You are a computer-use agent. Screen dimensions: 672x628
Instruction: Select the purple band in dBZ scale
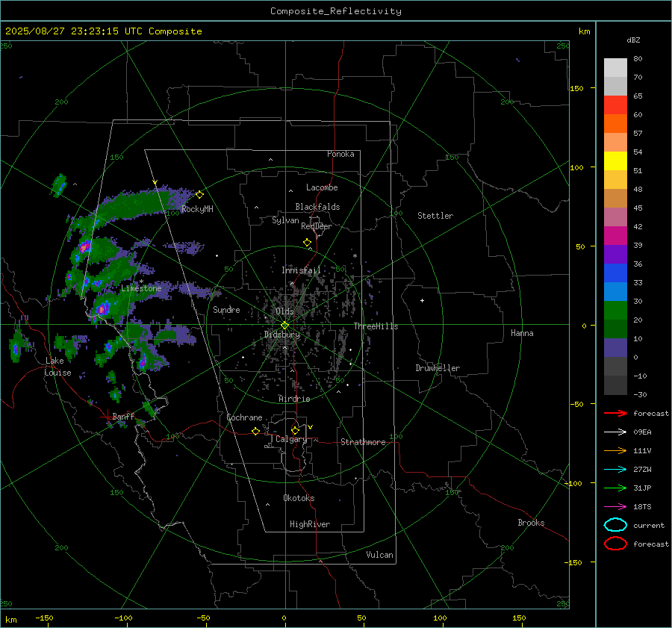coord(615,254)
